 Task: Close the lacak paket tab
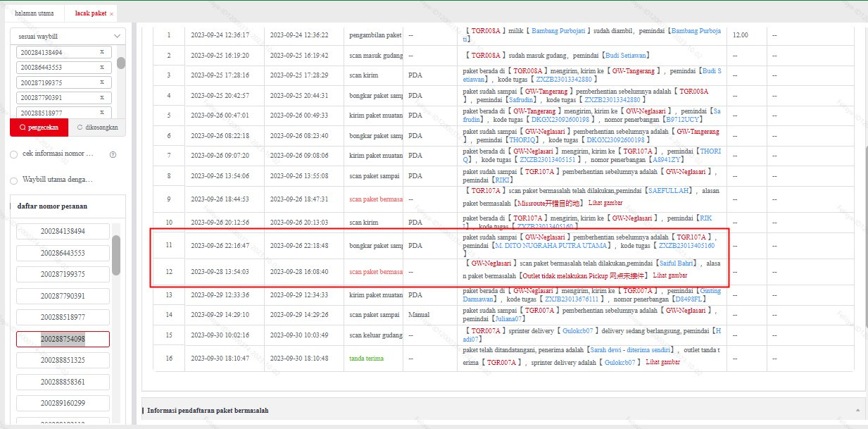111,14
